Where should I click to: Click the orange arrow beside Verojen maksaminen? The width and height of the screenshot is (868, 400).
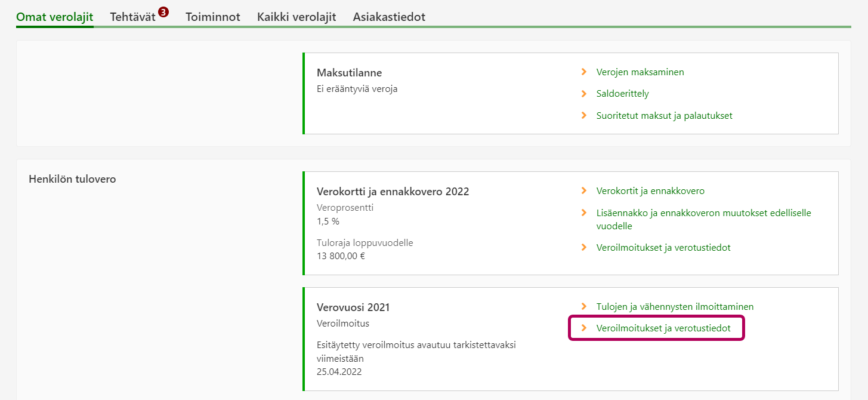pyautogui.click(x=584, y=72)
